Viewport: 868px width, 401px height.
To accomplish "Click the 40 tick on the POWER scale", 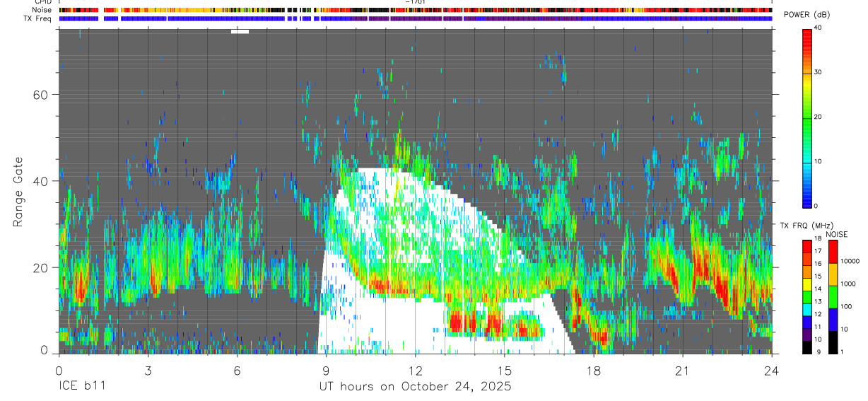I will [816, 28].
